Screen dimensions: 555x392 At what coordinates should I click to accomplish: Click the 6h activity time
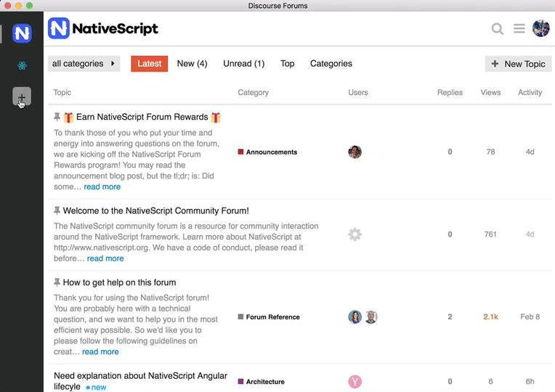click(530, 381)
